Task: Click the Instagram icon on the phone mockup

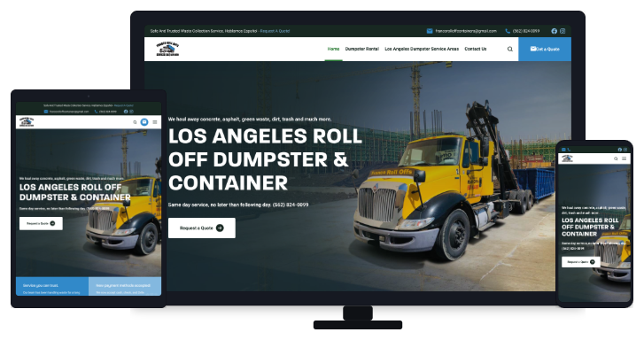Action: point(625,150)
